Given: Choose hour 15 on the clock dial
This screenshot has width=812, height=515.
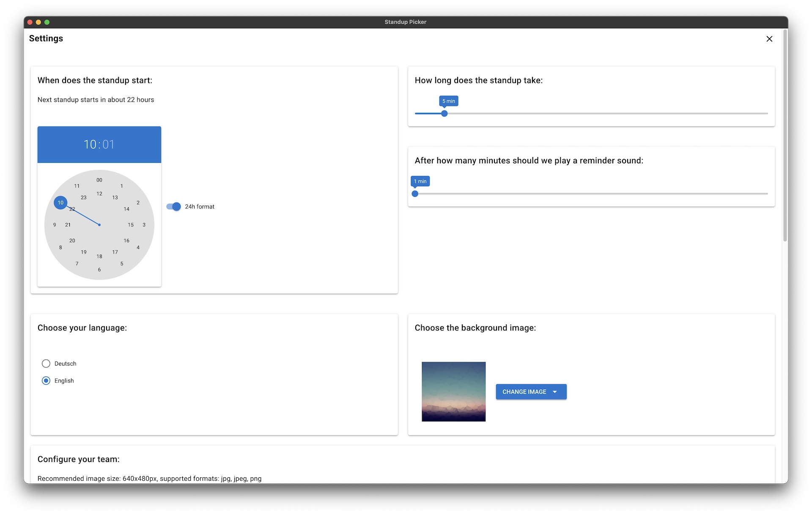Looking at the screenshot, I should [131, 225].
